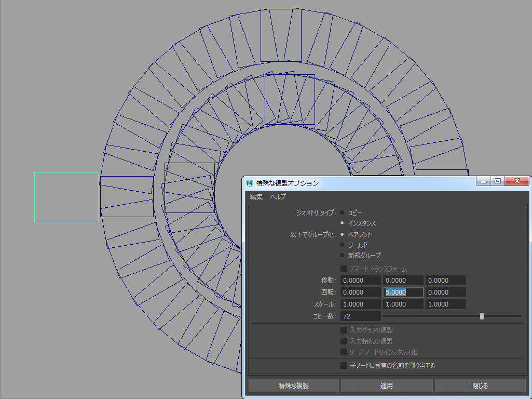Click the Maya logo icon in title bar

pos(250,183)
